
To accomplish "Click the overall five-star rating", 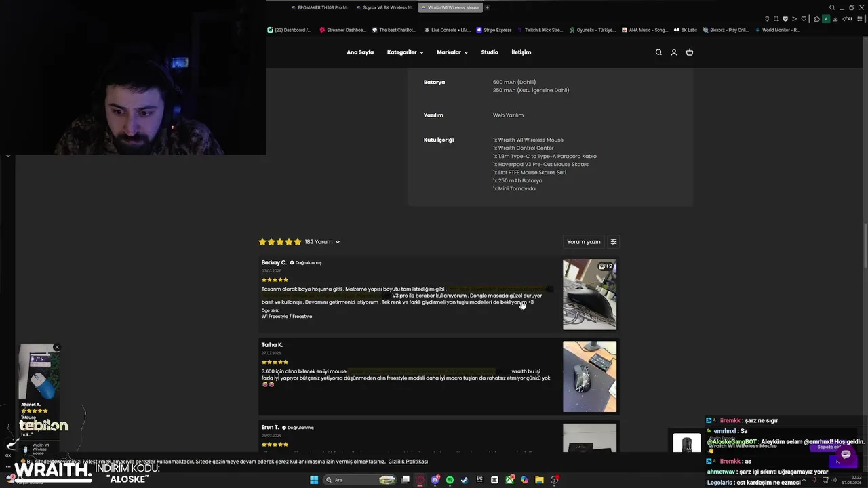I will (280, 242).
